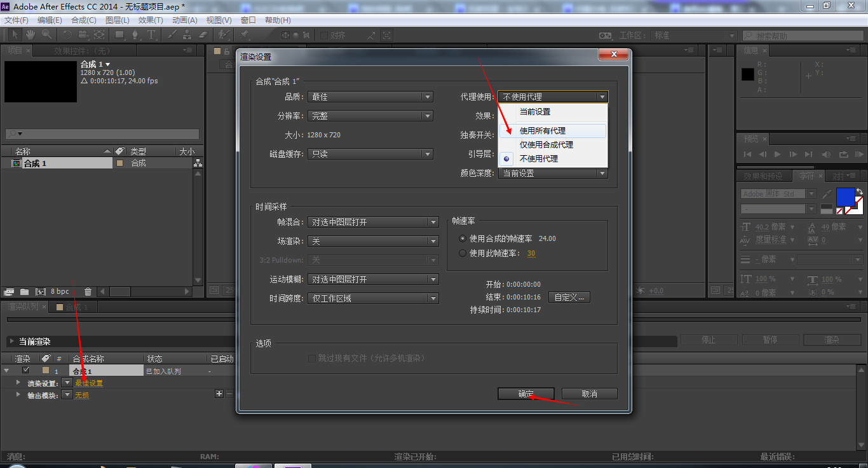Mute audio in Preview panel
868x468 pixels.
pos(826,154)
